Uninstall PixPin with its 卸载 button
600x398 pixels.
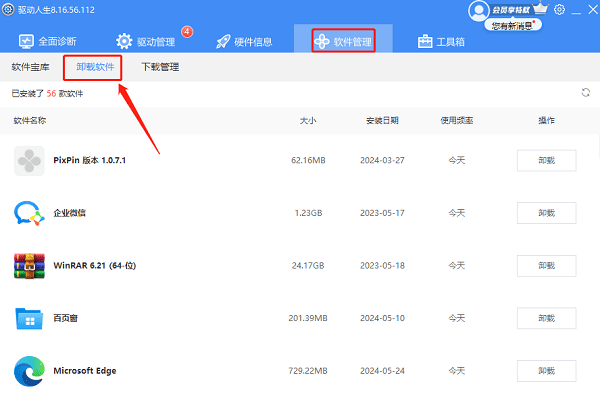pyautogui.click(x=546, y=160)
